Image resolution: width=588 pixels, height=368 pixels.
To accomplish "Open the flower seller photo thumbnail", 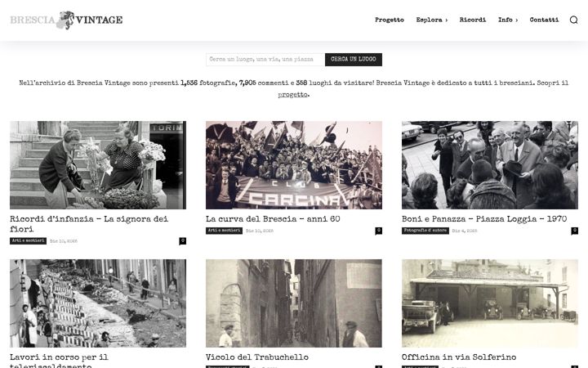I will [x=98, y=165].
